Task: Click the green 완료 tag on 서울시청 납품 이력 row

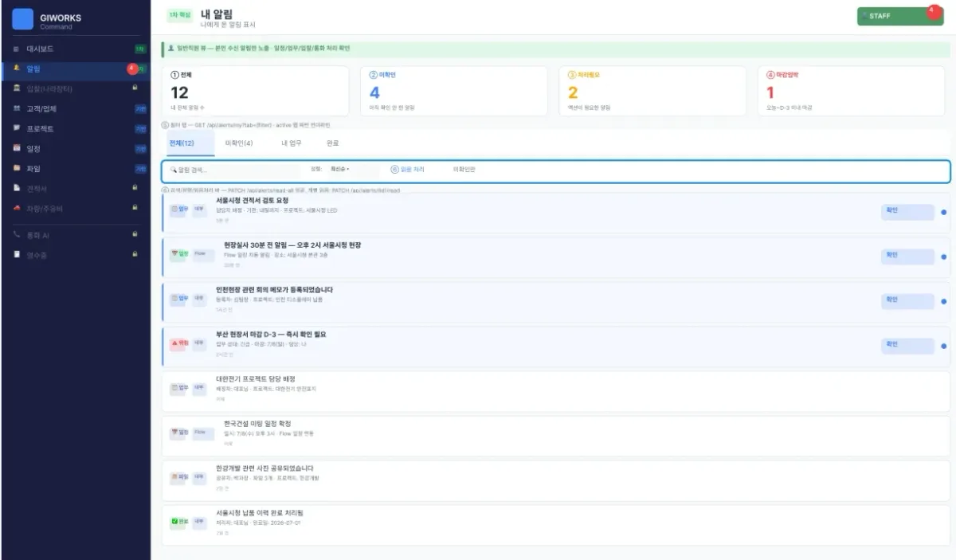Action: pyautogui.click(x=180, y=521)
